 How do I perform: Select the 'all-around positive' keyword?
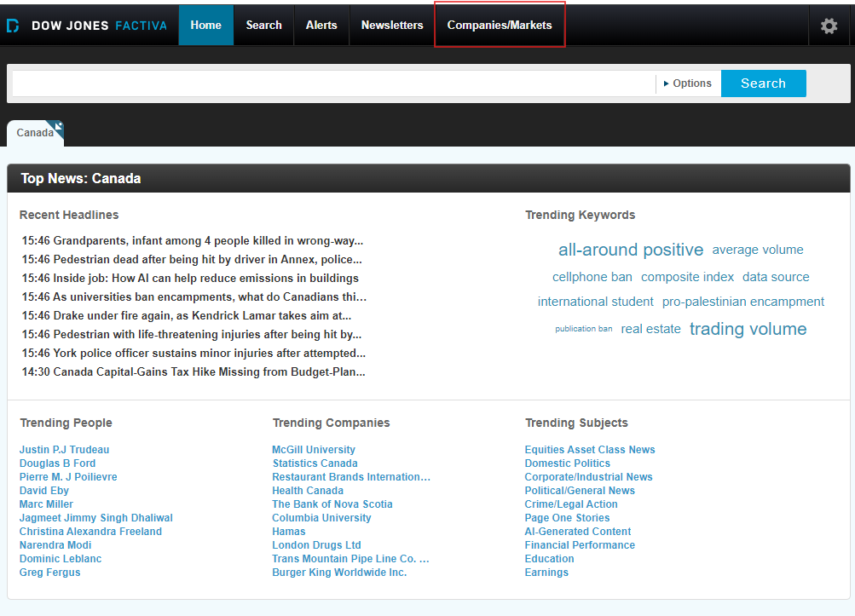[631, 250]
